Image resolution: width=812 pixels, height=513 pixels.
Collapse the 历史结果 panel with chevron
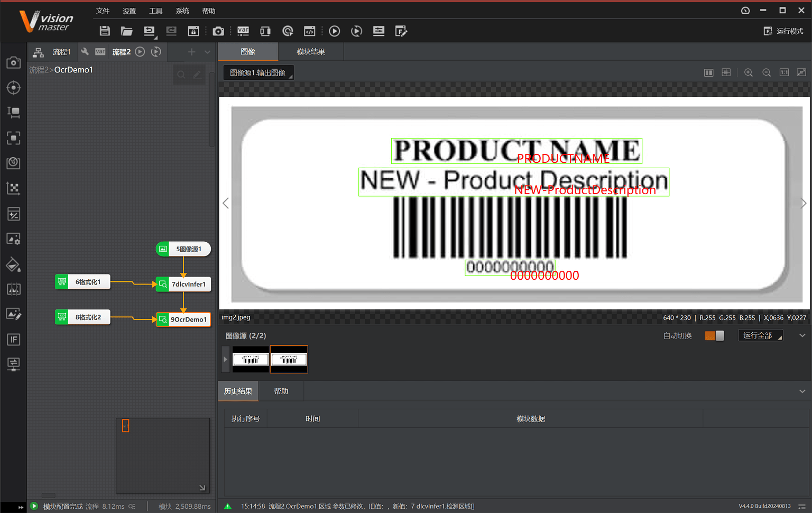pos(802,391)
